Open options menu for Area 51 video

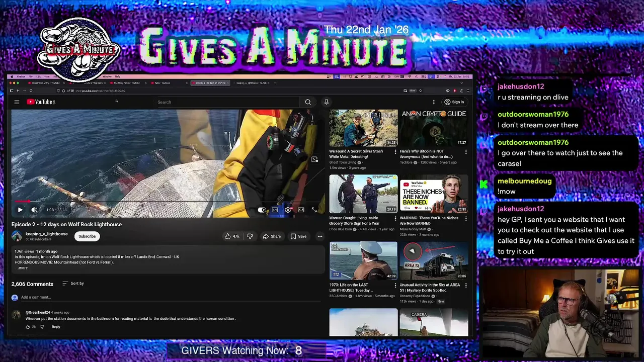pos(466,285)
